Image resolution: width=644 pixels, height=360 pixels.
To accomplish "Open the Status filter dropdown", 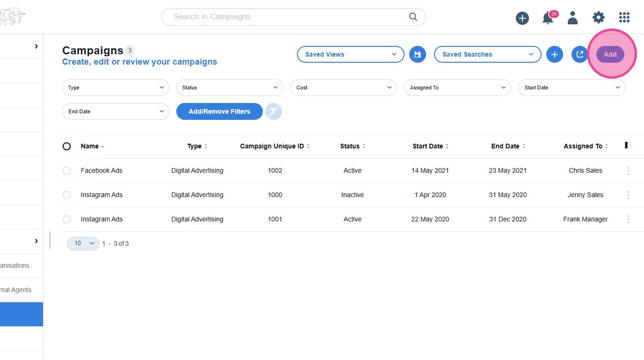I will click(229, 88).
